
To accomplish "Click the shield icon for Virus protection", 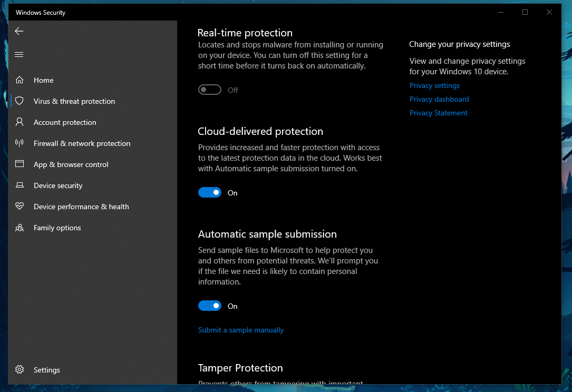I will (20, 101).
